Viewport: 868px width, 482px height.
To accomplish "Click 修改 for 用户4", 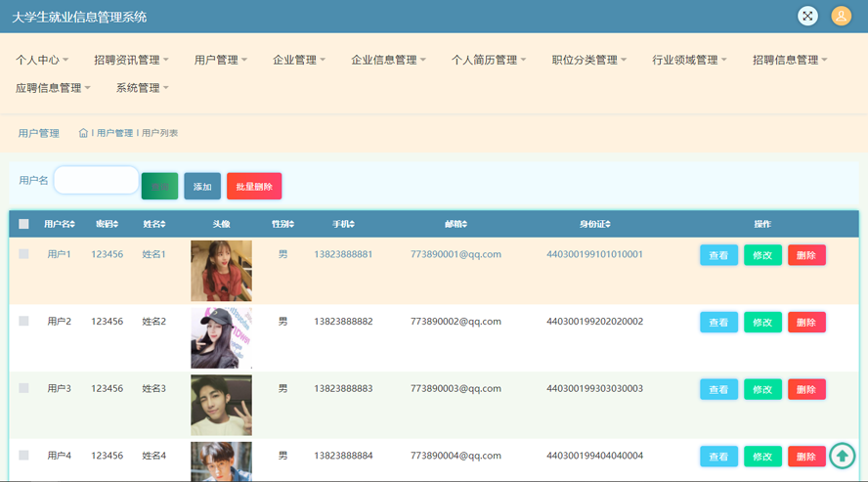I will pyautogui.click(x=762, y=456).
